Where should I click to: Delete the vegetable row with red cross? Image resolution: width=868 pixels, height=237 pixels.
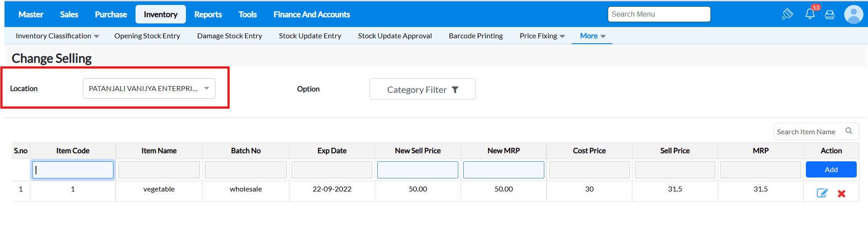(x=841, y=194)
